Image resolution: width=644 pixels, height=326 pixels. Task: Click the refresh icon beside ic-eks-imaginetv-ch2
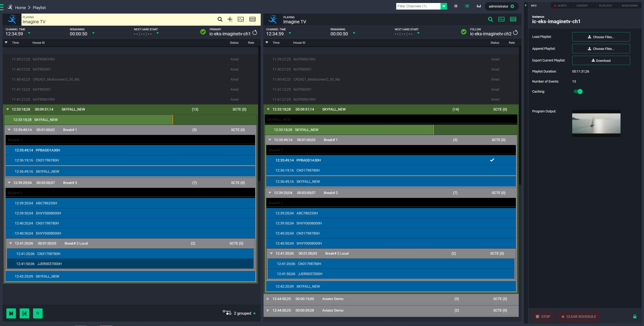[x=515, y=33]
